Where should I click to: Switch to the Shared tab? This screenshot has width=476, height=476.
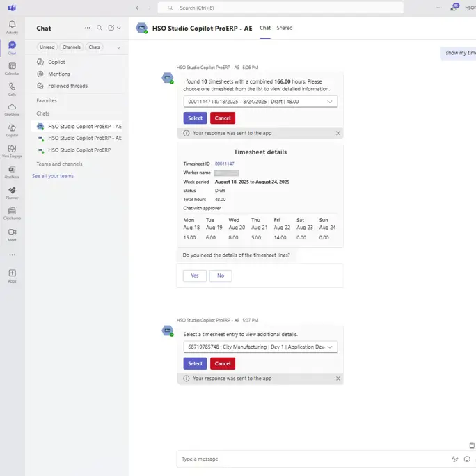[284, 28]
